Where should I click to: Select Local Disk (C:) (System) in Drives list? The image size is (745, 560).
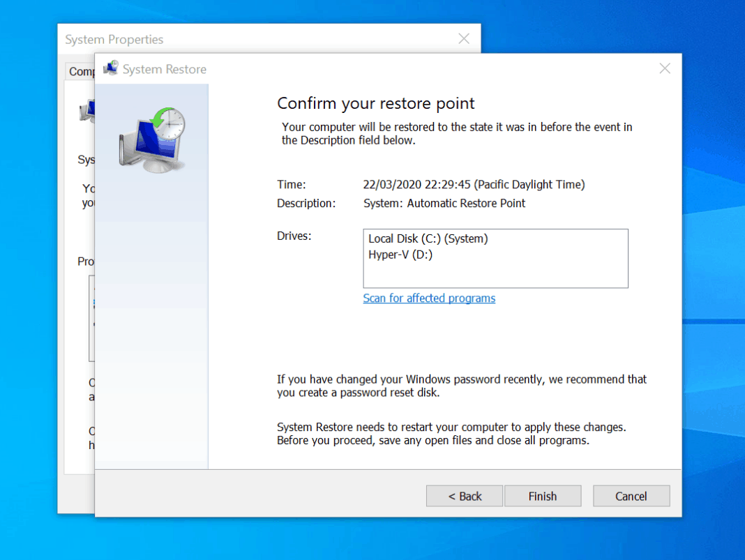pos(428,239)
